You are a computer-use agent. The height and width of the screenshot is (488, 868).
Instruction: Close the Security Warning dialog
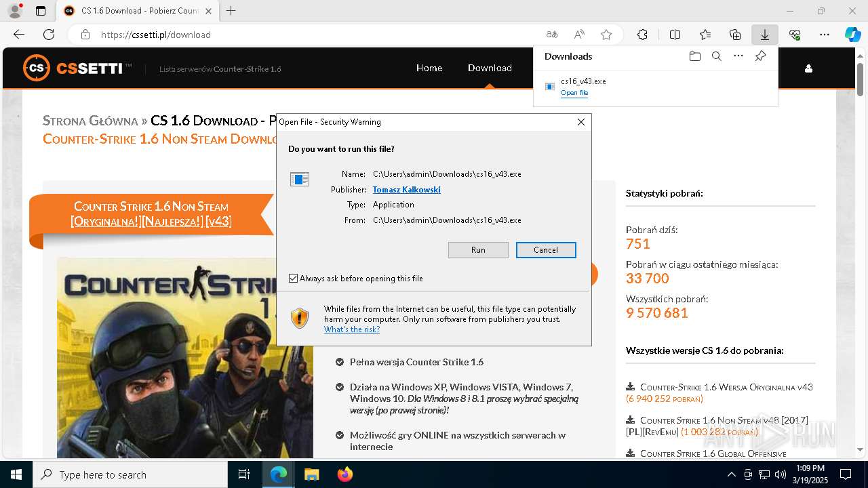580,122
